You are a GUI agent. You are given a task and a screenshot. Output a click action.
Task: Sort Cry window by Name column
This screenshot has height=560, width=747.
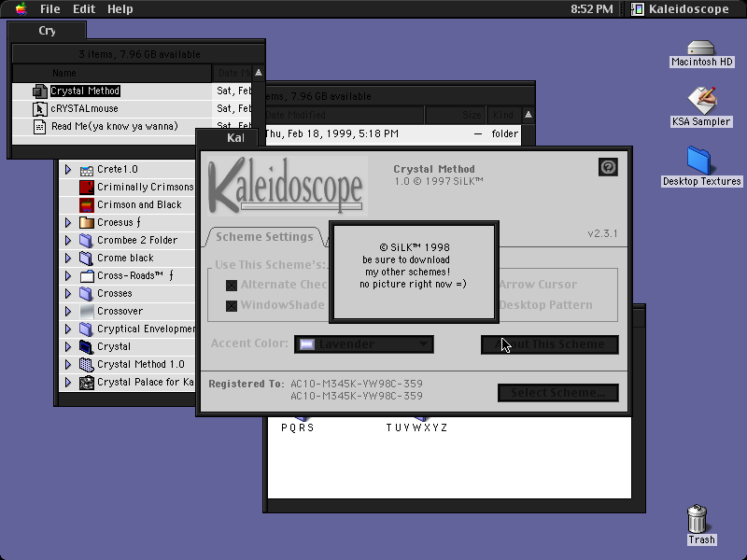(112, 73)
